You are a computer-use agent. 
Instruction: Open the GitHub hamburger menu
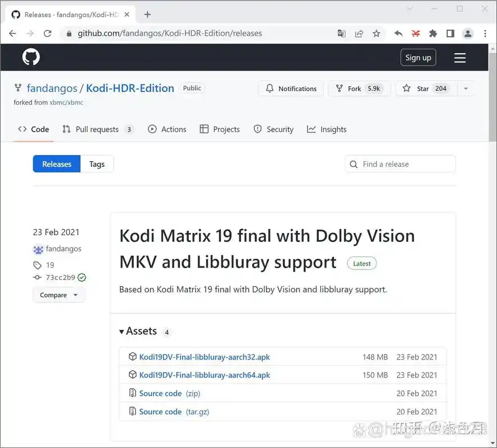pos(459,58)
